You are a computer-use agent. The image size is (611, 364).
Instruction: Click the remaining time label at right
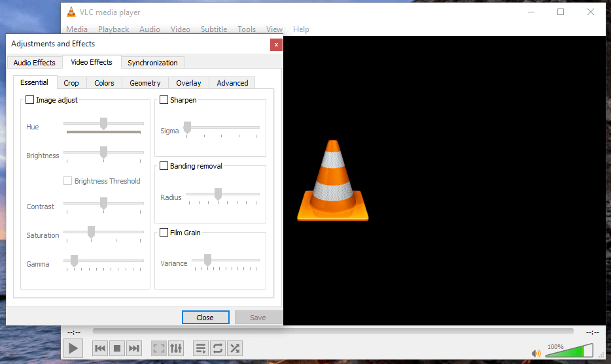pos(593,332)
